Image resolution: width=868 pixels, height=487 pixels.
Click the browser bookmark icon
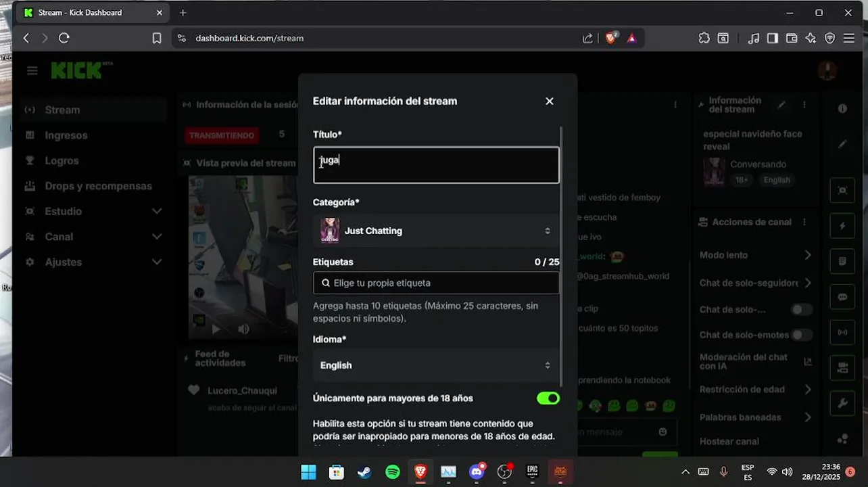coord(157,39)
